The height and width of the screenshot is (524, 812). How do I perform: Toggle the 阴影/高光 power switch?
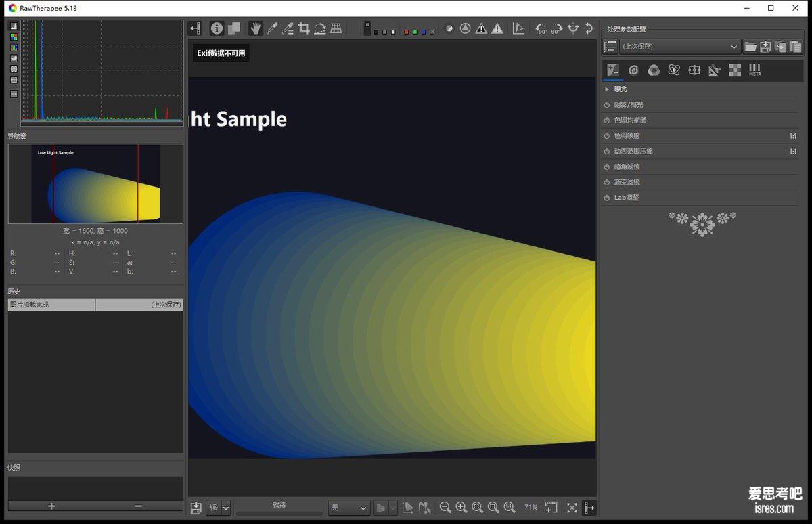click(x=607, y=105)
